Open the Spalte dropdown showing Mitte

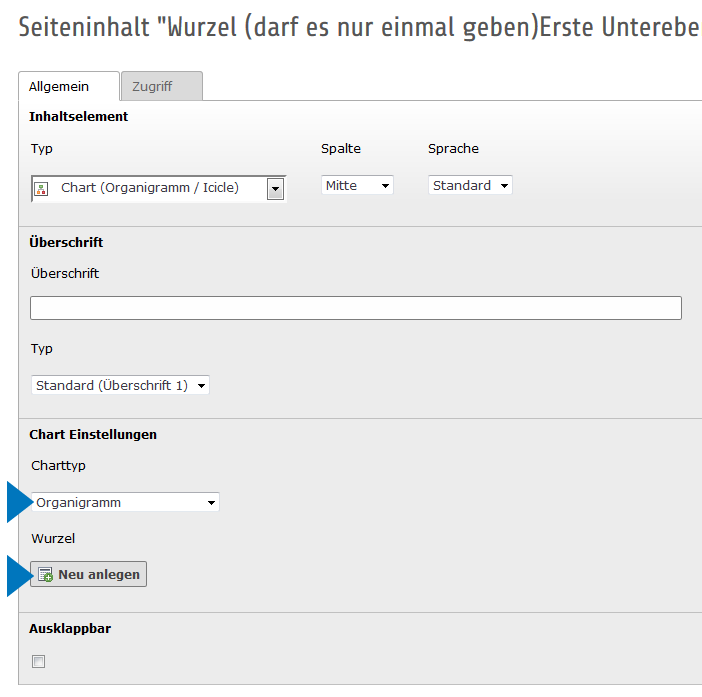coord(357,185)
